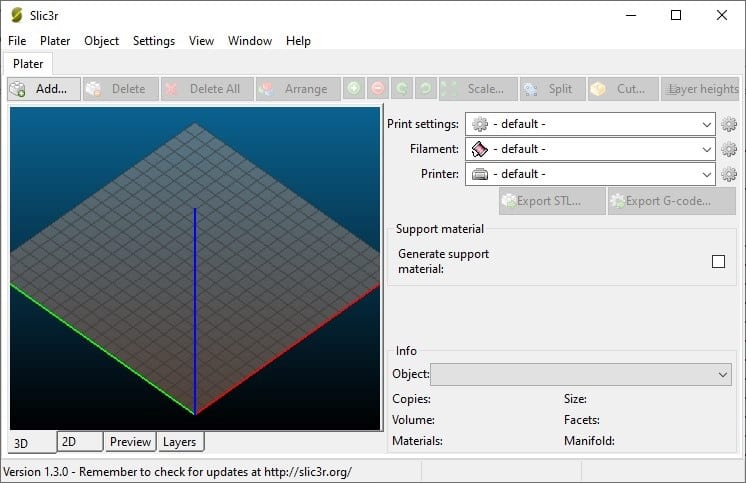746x483 pixels.
Task: Open the Object dropdown in Info
Action: click(580, 375)
